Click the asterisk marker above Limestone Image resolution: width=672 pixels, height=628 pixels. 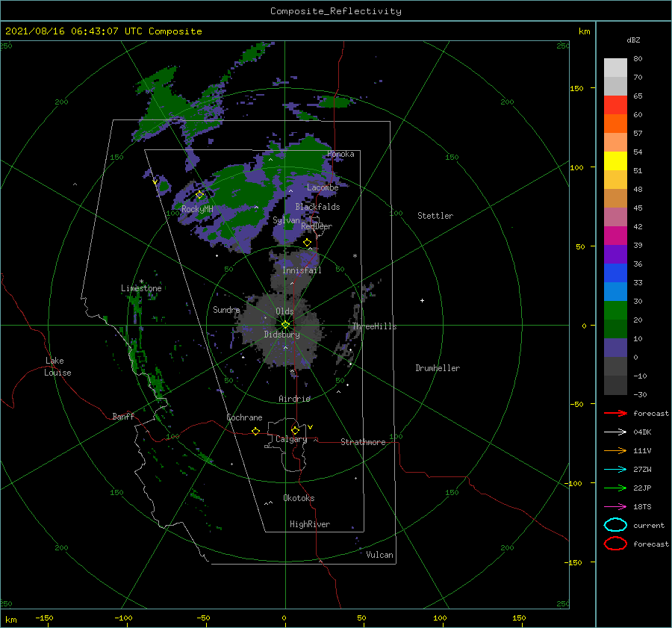pos(141,282)
